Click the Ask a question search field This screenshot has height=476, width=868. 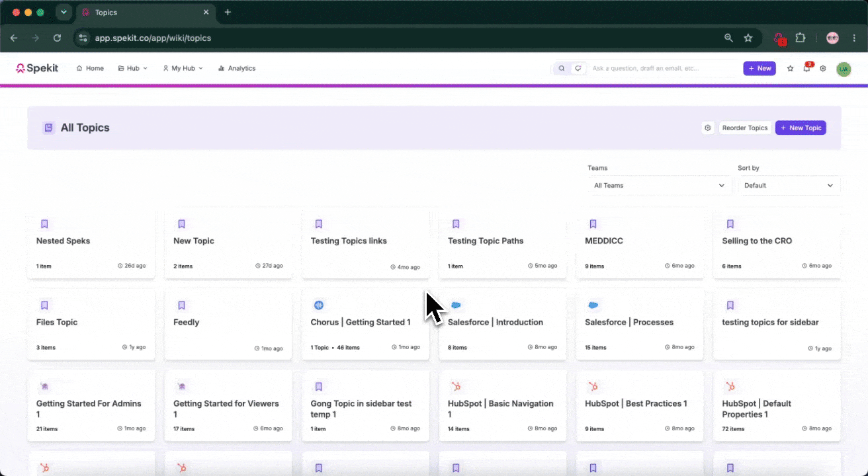pos(663,68)
